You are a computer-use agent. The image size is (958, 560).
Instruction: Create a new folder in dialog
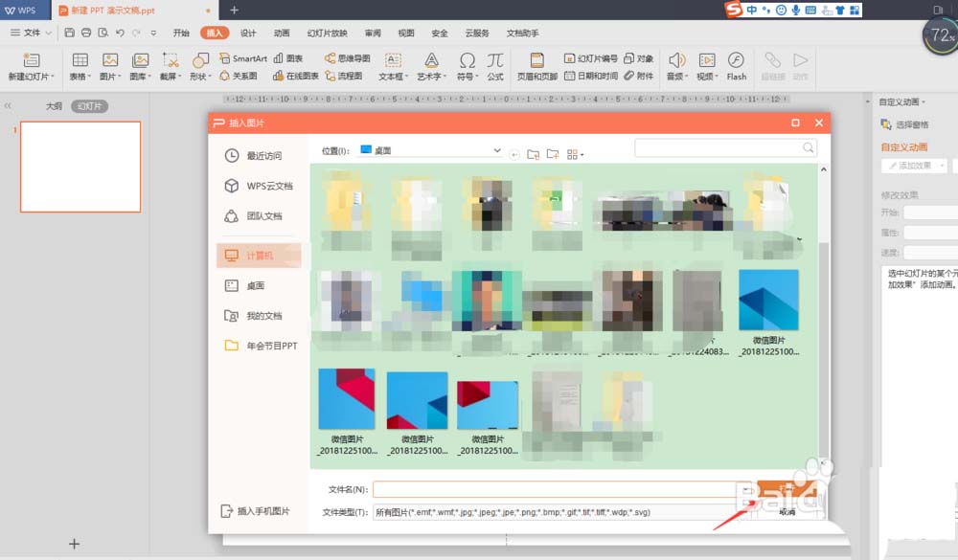pos(553,154)
